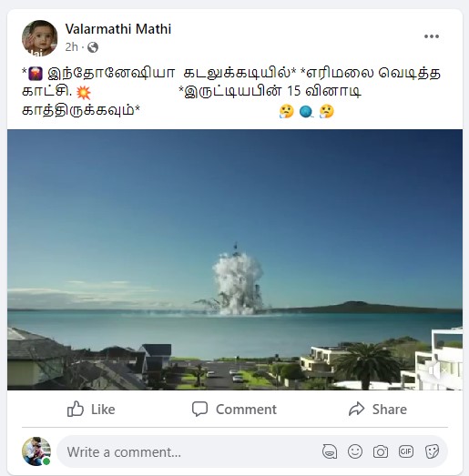
Task: Click your commenter profile avatar
Action: 36,451
